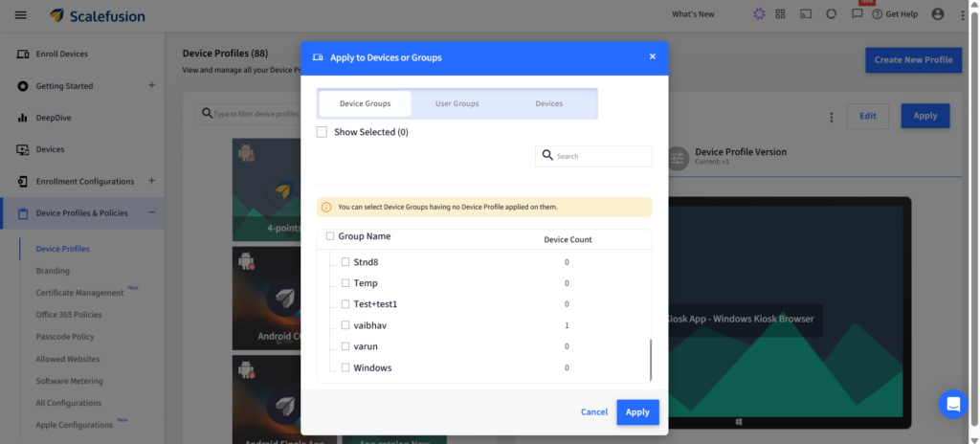Select the 4-points profile thumbnail
980x444 pixels.
(266, 189)
